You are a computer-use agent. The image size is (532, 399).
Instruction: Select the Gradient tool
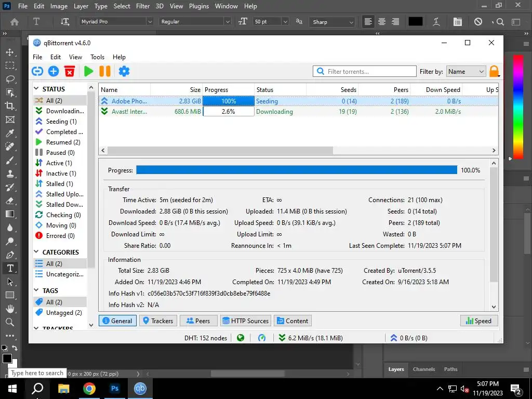(10, 214)
